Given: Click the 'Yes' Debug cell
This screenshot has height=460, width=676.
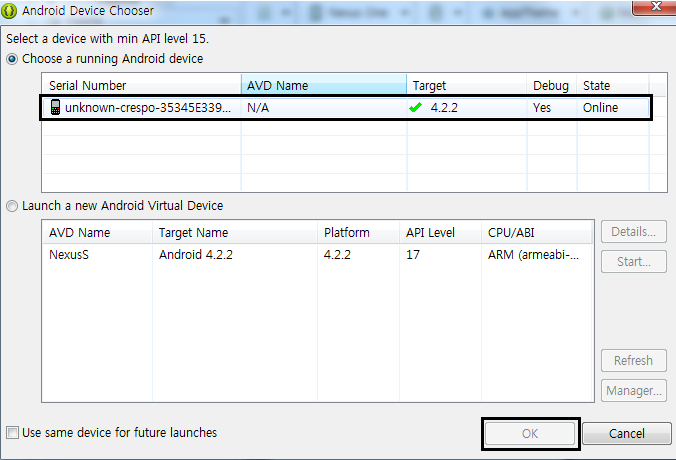Looking at the screenshot, I should pyautogui.click(x=542, y=108).
